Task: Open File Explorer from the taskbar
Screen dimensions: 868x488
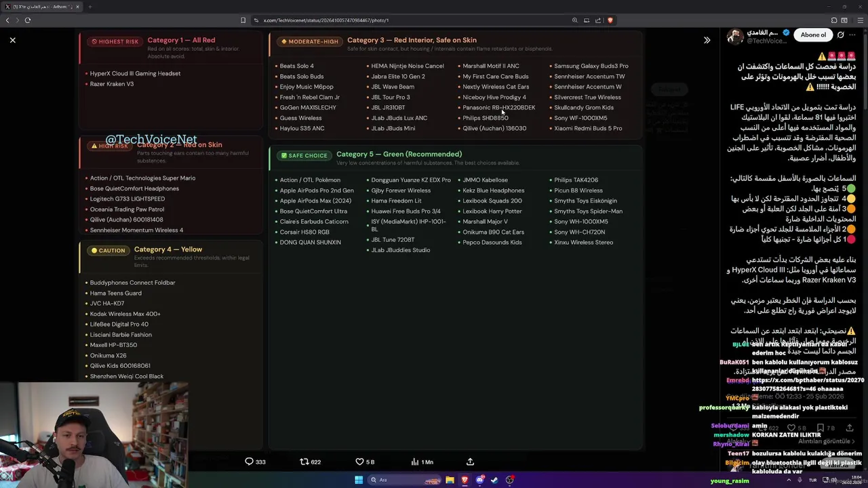Action: pos(450,480)
